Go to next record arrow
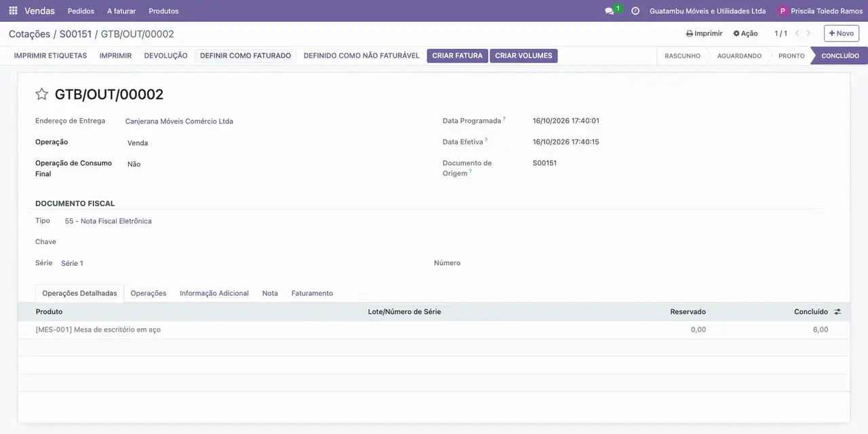The image size is (868, 434). tap(808, 33)
